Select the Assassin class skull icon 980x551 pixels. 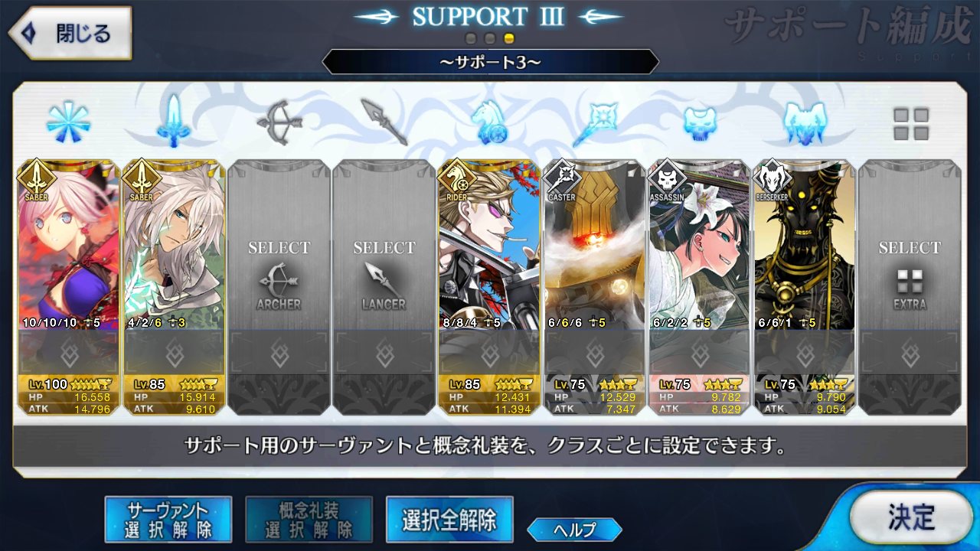(x=700, y=123)
